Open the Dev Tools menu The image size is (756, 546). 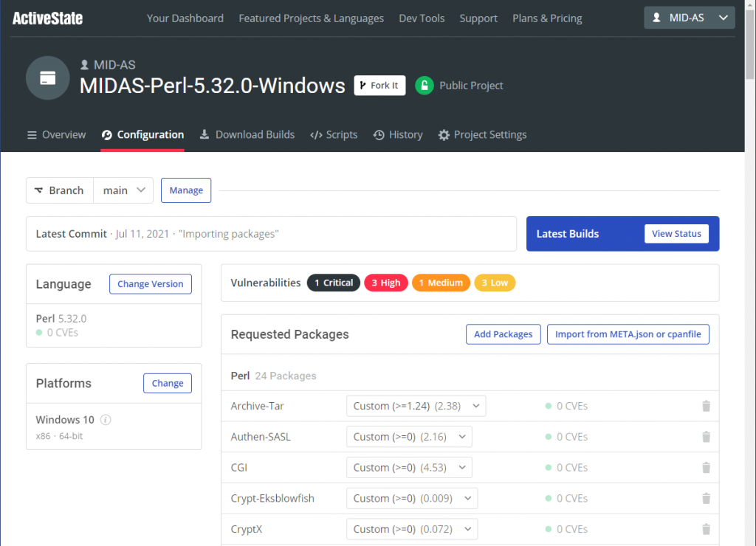click(x=422, y=18)
